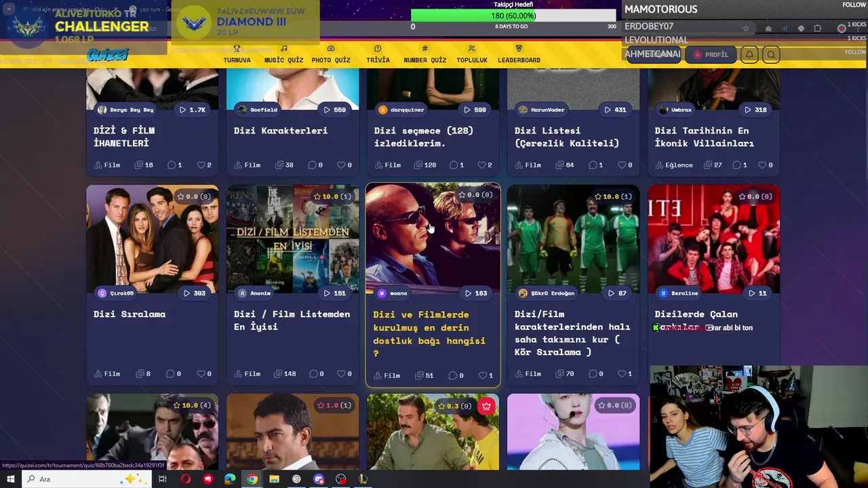Open the quiz 'Dizi Listesi (Çerezlik Kaliteli)'

pyautogui.click(x=567, y=136)
